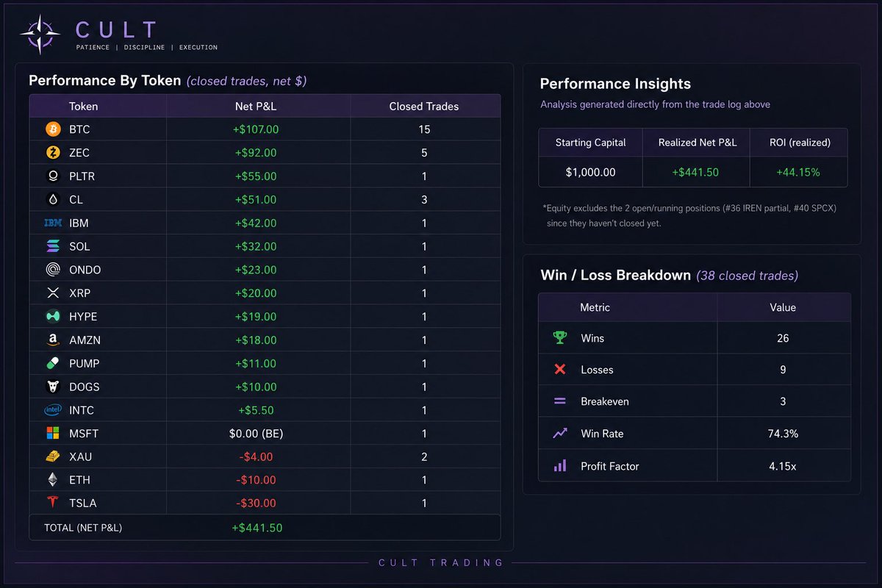Click the DOGS +$10.00 value
The image size is (882, 588).
[x=256, y=387]
